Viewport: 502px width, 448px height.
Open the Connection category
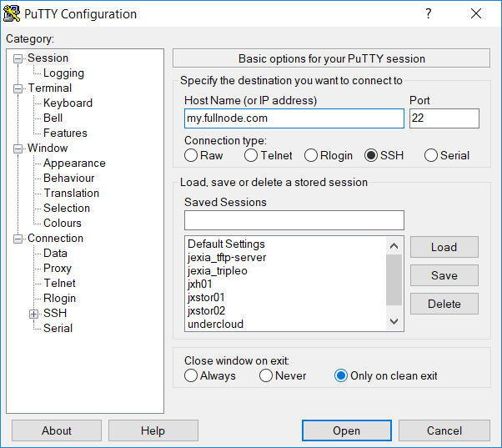(55, 239)
